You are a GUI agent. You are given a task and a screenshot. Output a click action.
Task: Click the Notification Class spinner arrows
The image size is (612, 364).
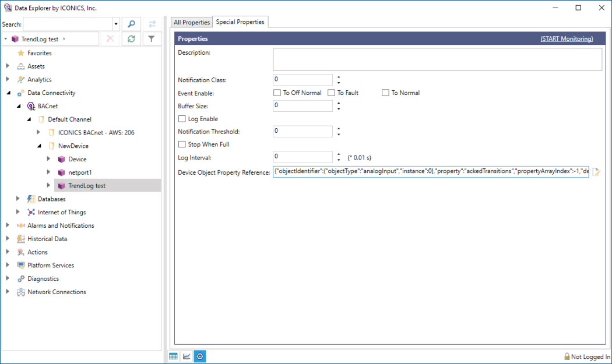pyautogui.click(x=339, y=80)
